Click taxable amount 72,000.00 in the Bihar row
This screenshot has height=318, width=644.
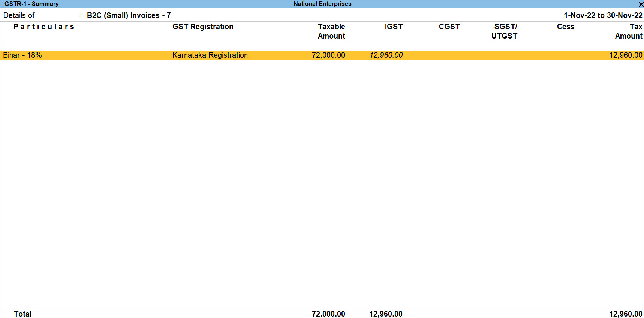point(328,55)
